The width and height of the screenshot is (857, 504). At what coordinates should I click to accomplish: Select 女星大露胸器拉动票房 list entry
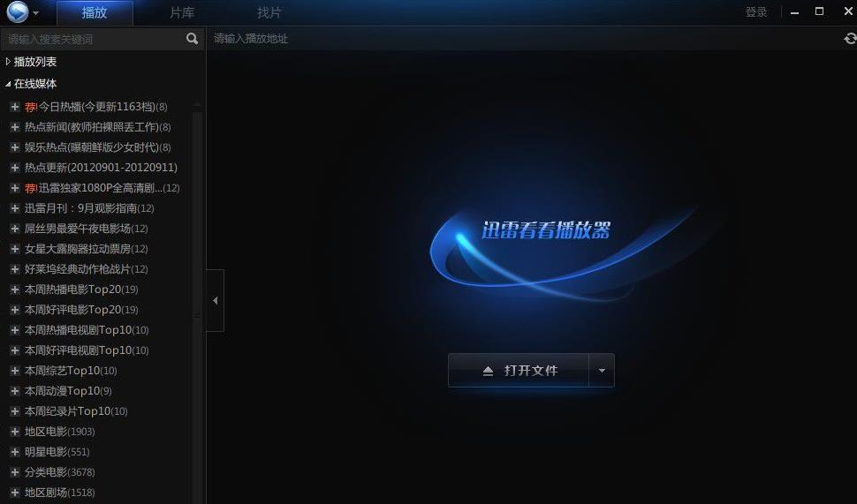tap(87, 249)
